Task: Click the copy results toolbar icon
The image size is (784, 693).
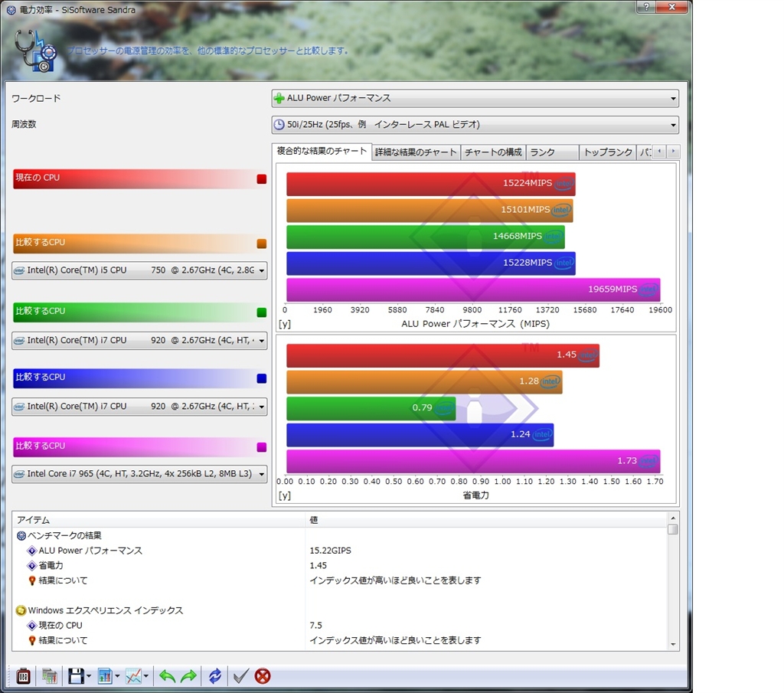Action: [50, 676]
